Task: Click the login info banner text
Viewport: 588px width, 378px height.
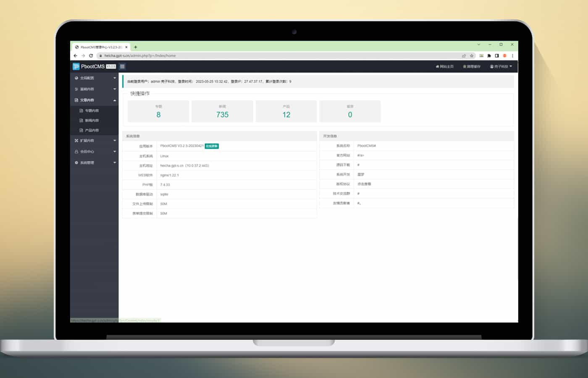Action: (209, 81)
